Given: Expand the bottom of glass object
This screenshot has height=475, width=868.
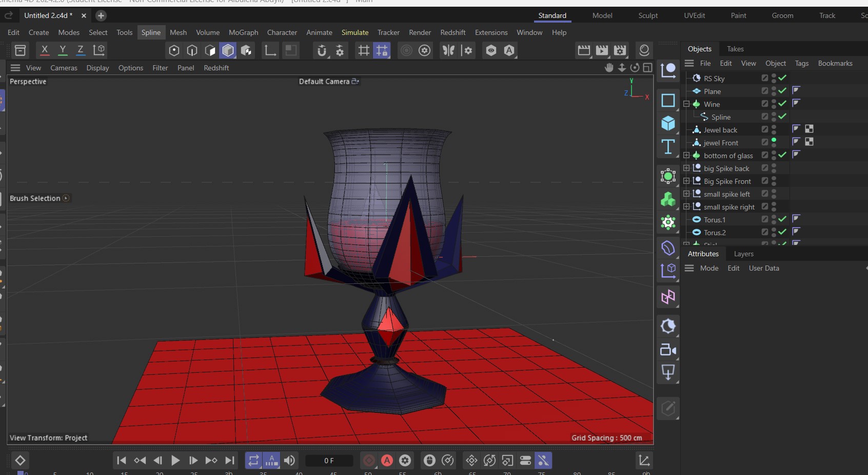Looking at the screenshot, I should (x=686, y=155).
